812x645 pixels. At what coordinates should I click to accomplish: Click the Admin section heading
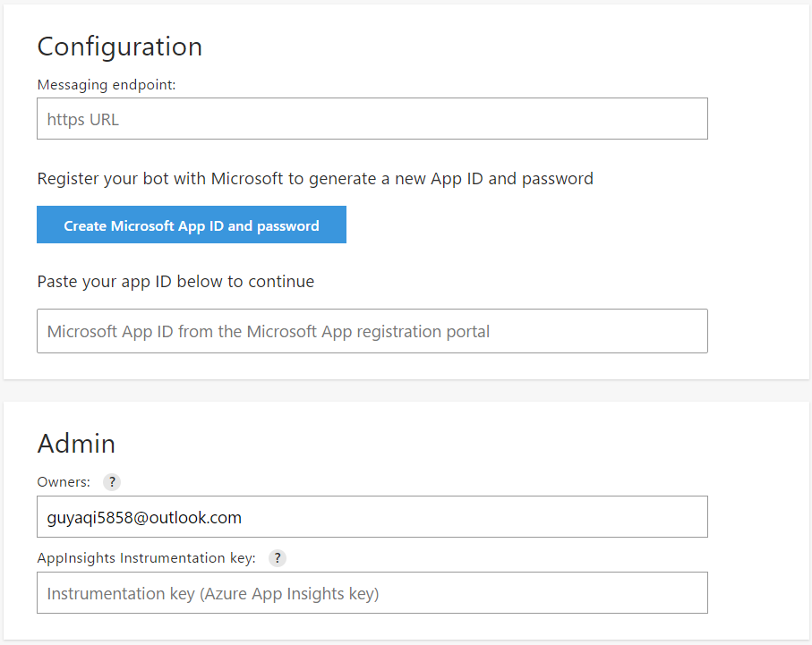pyautogui.click(x=76, y=443)
